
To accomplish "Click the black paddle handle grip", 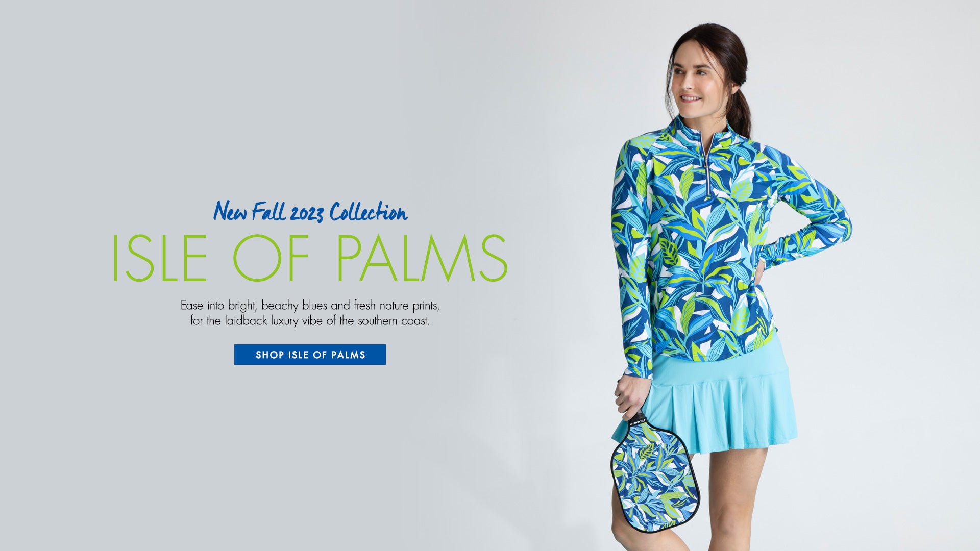I will click(x=636, y=418).
